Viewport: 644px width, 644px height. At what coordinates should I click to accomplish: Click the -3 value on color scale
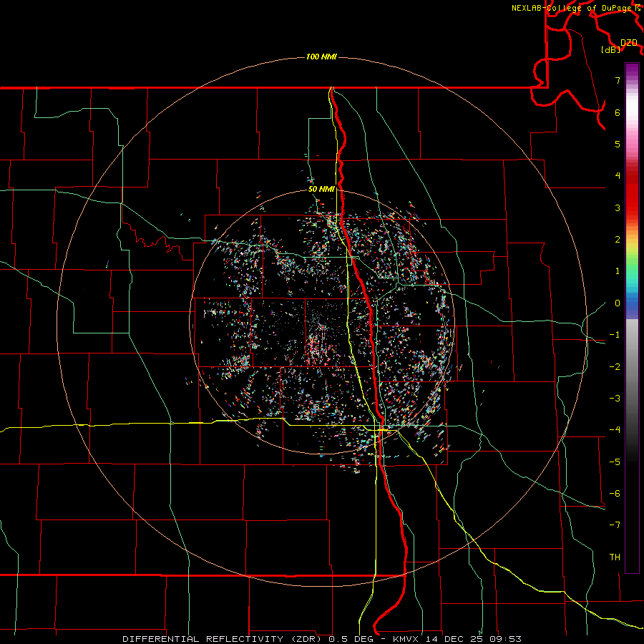pos(615,399)
